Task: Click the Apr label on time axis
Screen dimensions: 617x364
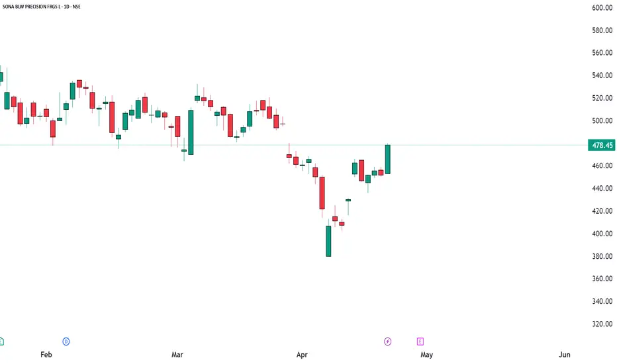Action: point(302,355)
